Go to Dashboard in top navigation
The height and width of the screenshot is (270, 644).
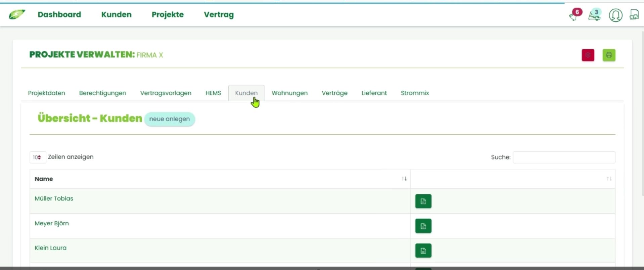click(59, 14)
